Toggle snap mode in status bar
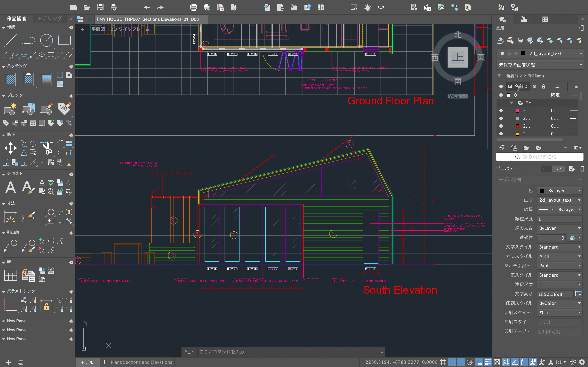 452,362
